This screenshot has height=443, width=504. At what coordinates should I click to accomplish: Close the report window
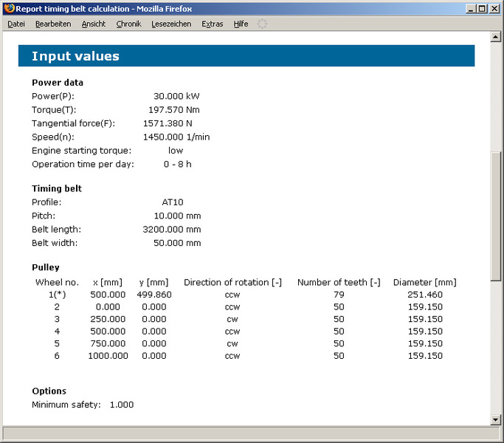(x=494, y=8)
